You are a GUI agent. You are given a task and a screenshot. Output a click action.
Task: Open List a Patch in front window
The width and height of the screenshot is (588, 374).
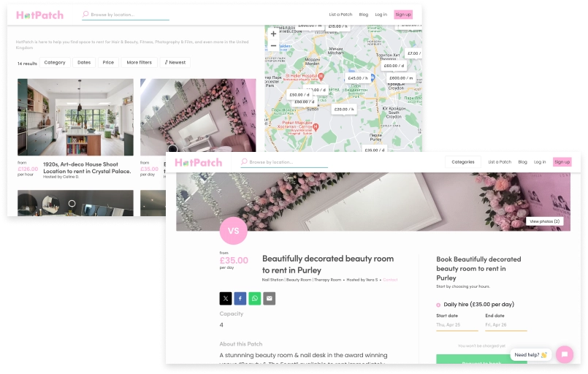(x=500, y=162)
